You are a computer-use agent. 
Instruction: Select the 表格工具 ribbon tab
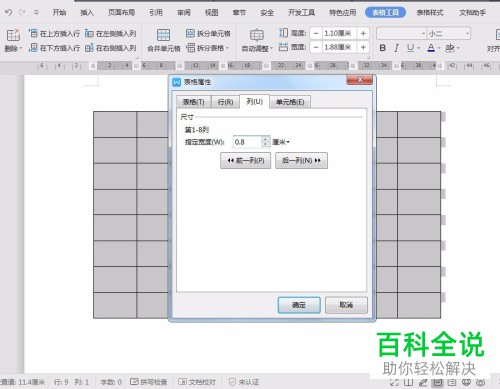385,13
